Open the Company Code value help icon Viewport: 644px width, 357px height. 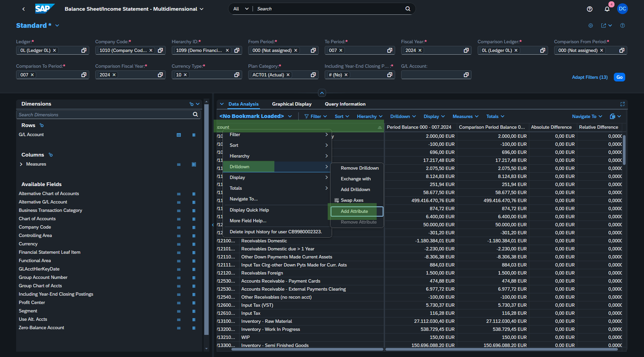160,50
